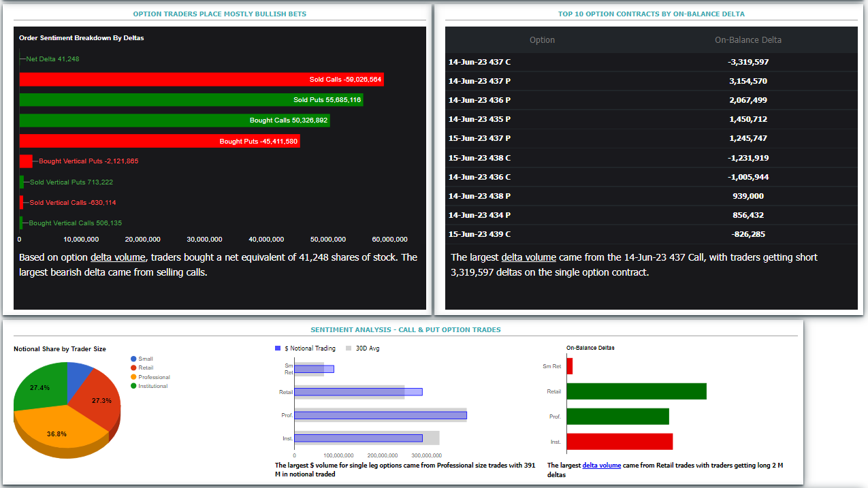This screenshot has height=488, width=868.
Task: Click the green 27.4% pie slice
Action: [x=39, y=387]
